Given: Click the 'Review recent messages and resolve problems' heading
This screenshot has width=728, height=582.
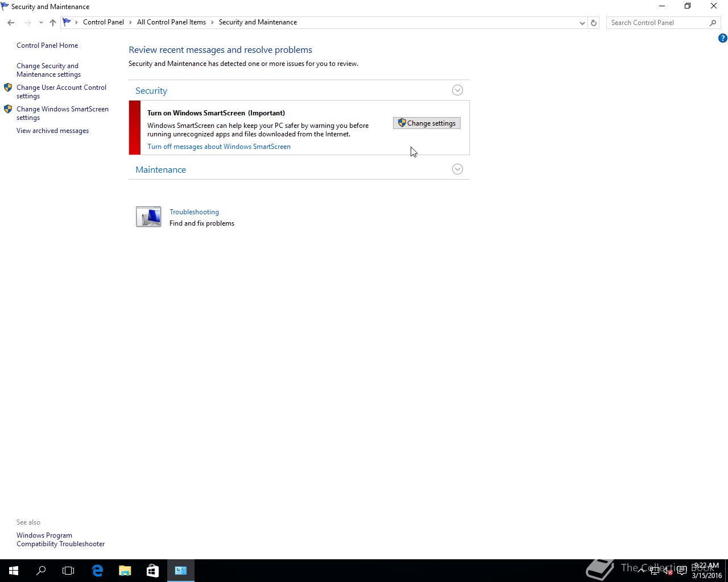Looking at the screenshot, I should (x=220, y=50).
